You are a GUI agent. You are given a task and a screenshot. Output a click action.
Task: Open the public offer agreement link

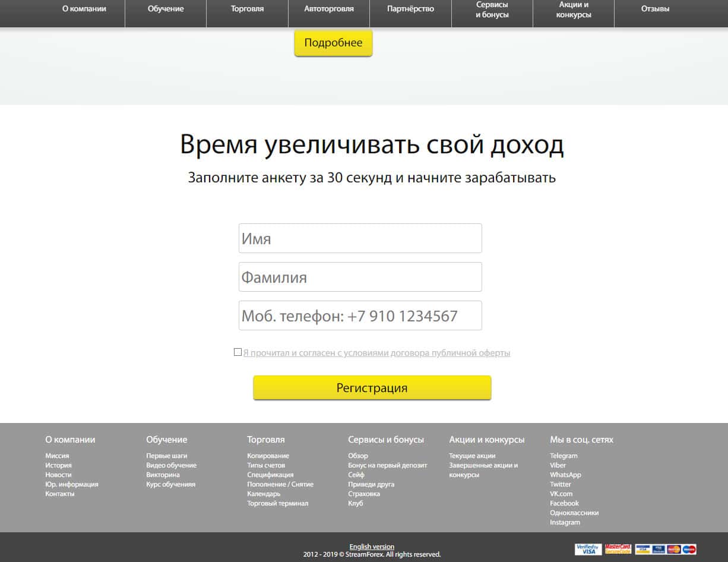pos(376,353)
